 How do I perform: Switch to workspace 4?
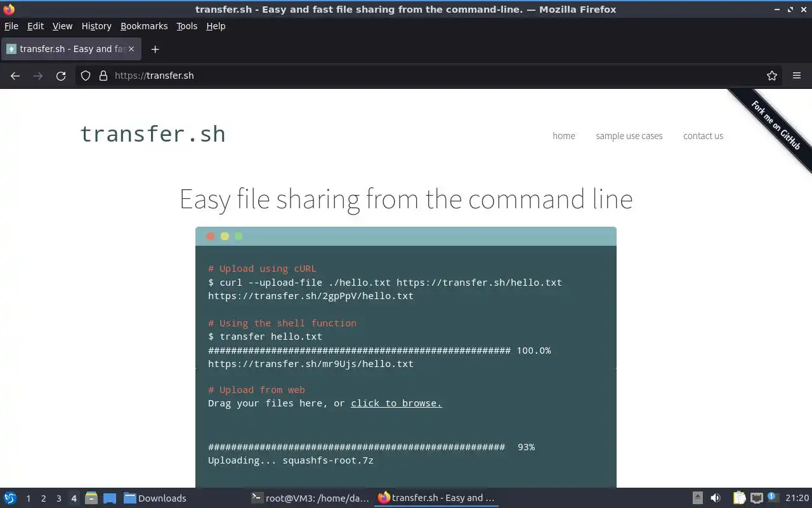74,498
